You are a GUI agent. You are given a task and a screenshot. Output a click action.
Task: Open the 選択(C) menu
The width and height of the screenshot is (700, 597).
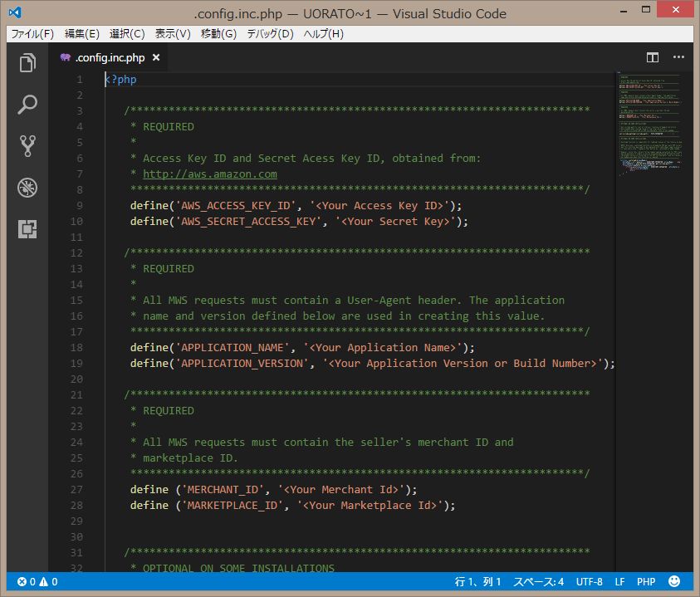(127, 34)
